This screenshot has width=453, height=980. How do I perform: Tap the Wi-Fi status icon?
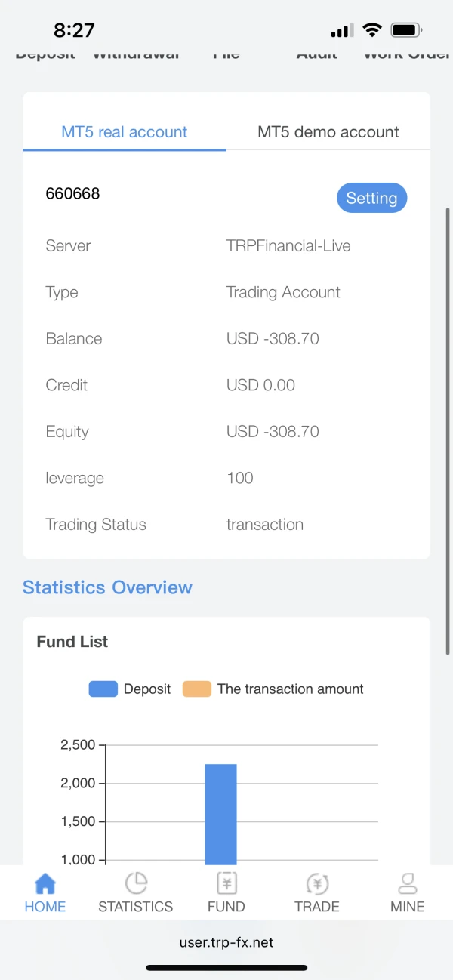[371, 30]
